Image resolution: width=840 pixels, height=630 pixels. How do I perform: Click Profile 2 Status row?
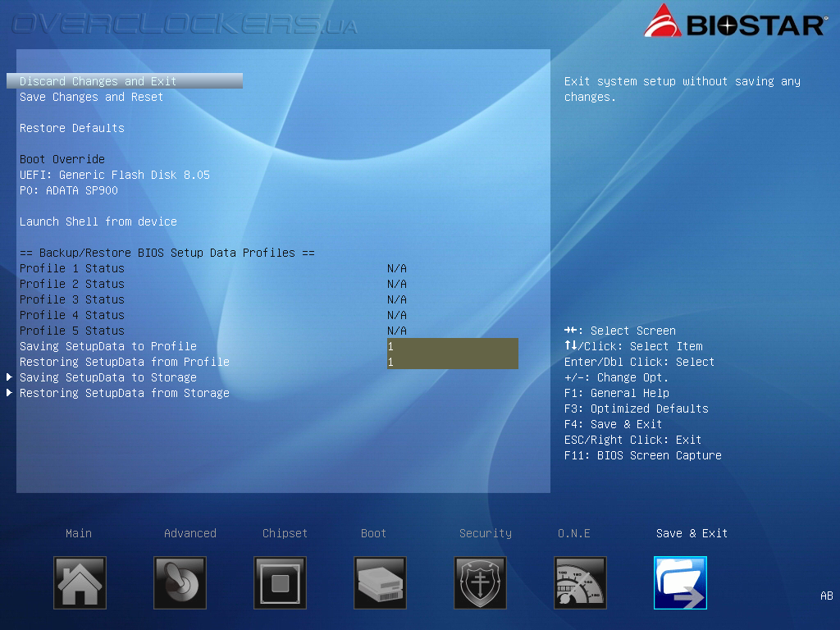click(213, 284)
